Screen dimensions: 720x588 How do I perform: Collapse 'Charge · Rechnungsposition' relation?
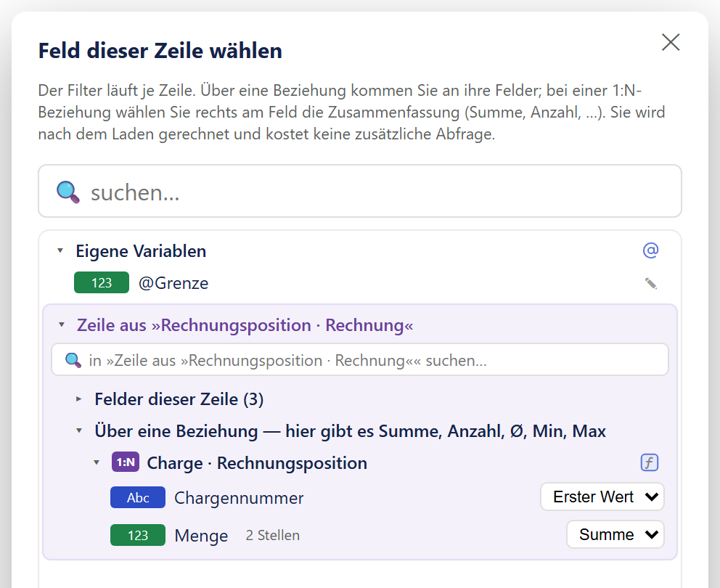97,462
